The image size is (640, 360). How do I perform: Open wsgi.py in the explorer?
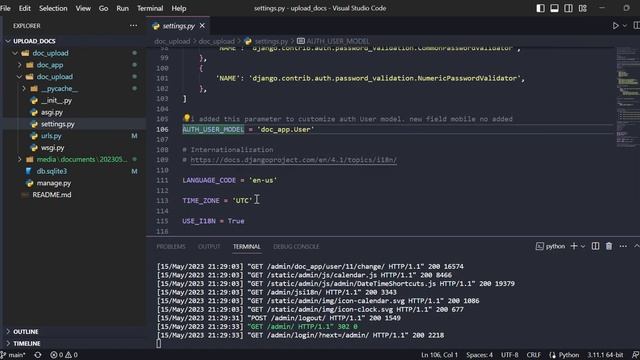[x=52, y=148]
